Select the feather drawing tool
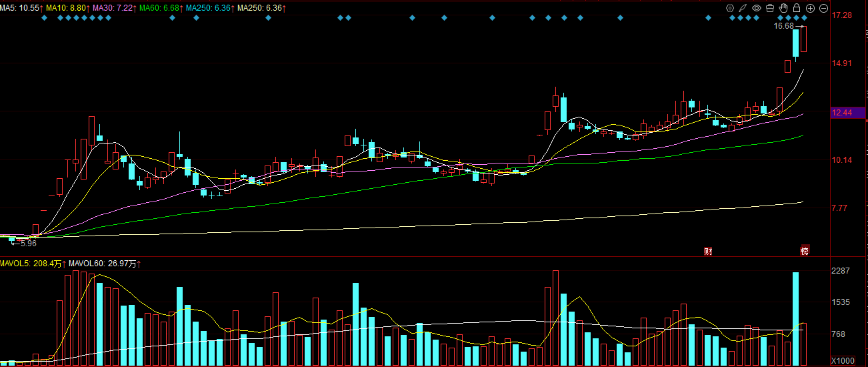868x367 pixels. click(743, 8)
